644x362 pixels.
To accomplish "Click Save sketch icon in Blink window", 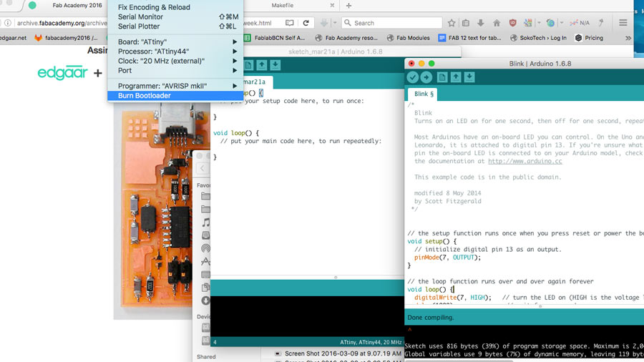I will tap(469, 77).
